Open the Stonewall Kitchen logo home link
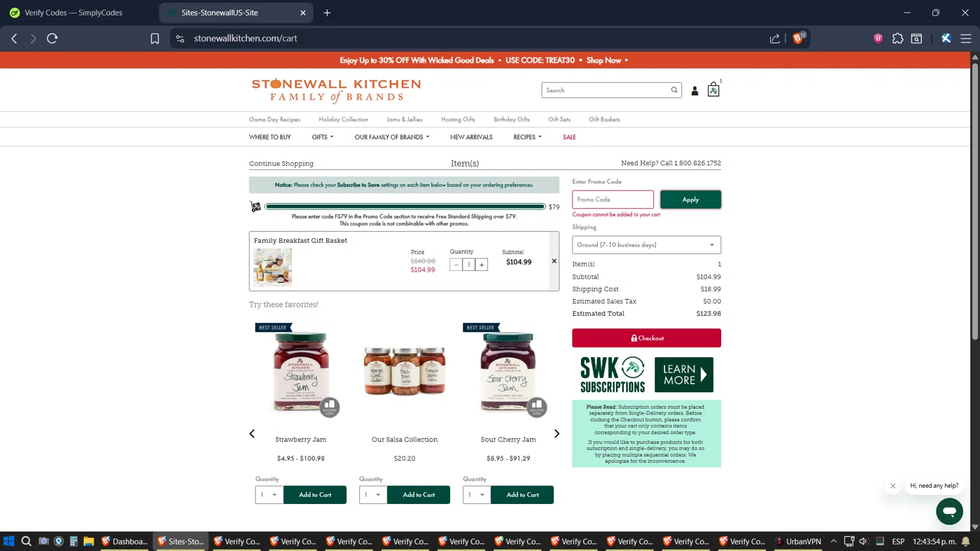 [x=336, y=90]
